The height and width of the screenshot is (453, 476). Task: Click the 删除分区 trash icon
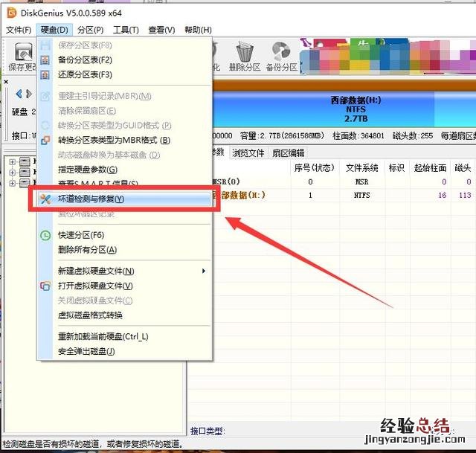coord(245,52)
